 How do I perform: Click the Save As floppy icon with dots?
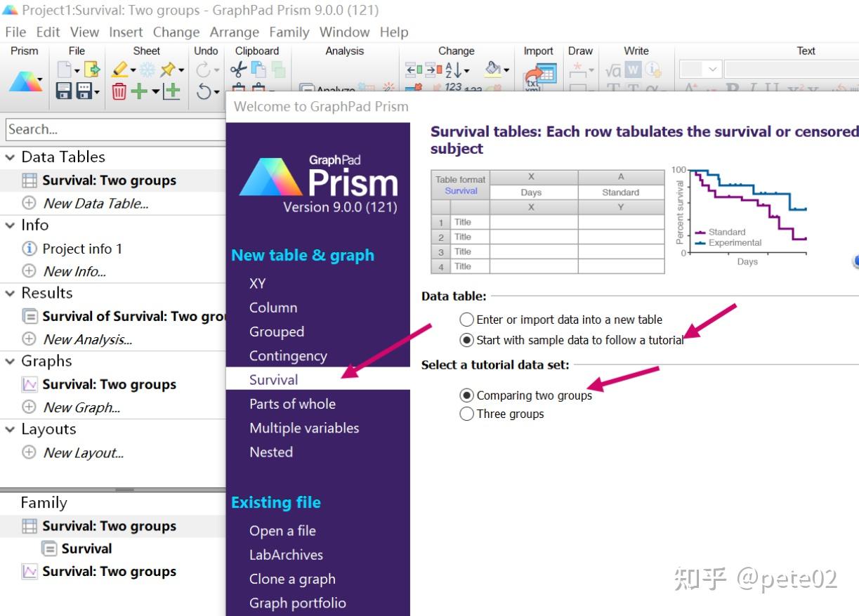pyautogui.click(x=84, y=91)
